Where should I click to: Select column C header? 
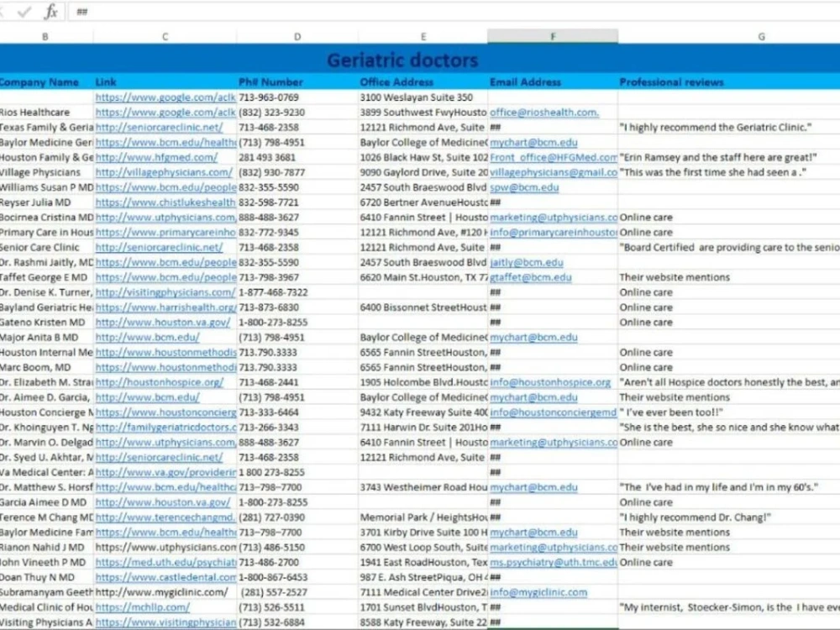(165, 36)
